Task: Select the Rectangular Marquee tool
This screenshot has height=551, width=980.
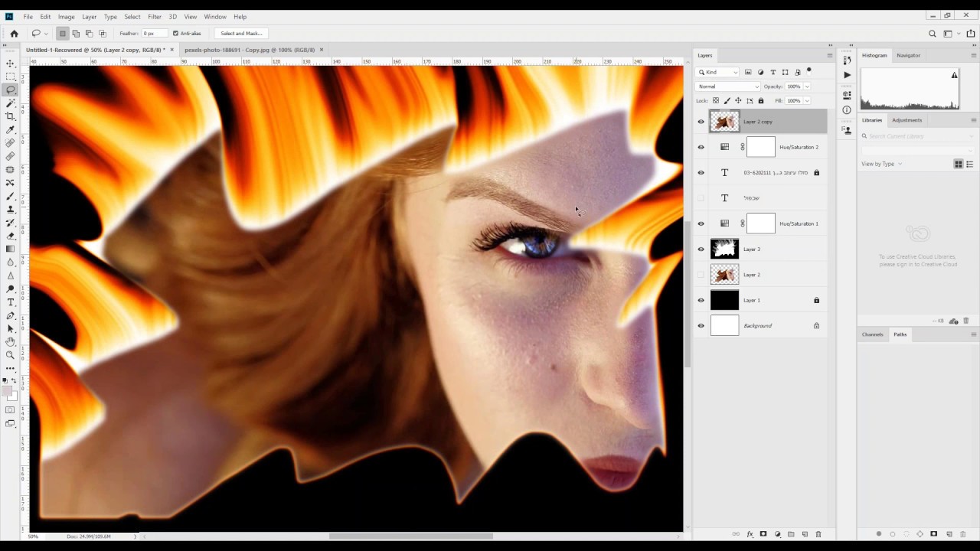Action: [10, 77]
